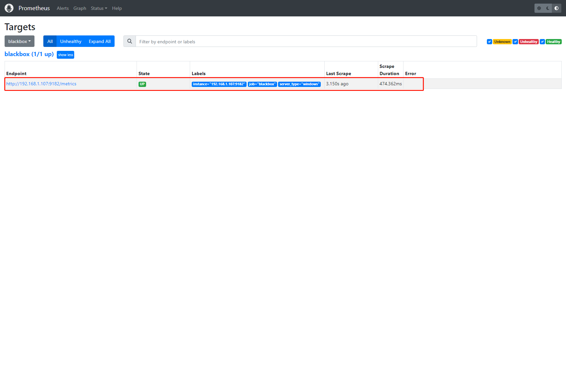Select the "3.150s ago" last scrape value
566x392 pixels.
(337, 84)
